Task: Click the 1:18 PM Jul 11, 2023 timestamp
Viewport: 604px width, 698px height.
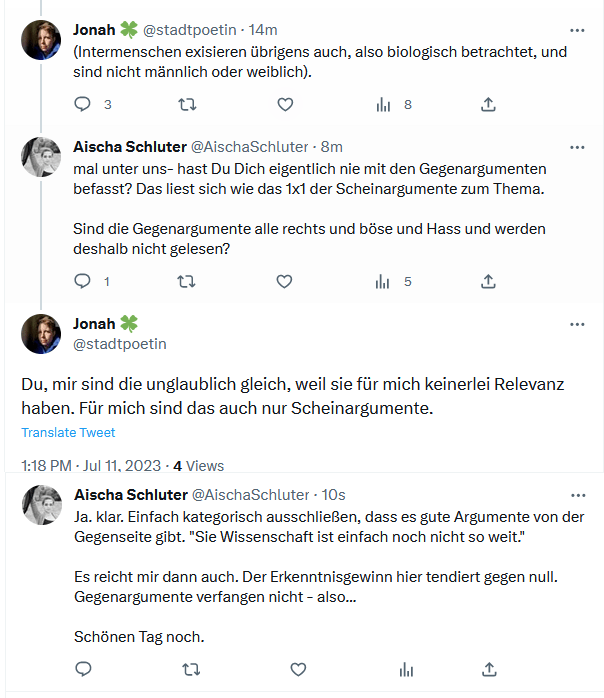Action: pos(91,465)
